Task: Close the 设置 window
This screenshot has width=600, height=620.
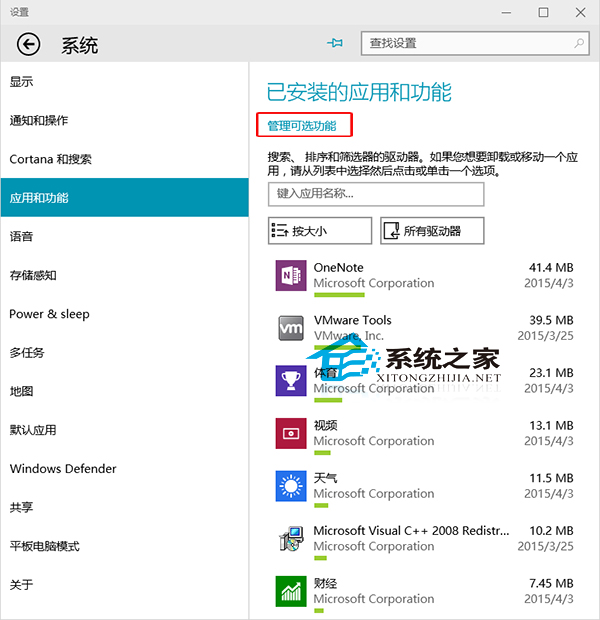Action: click(x=580, y=12)
